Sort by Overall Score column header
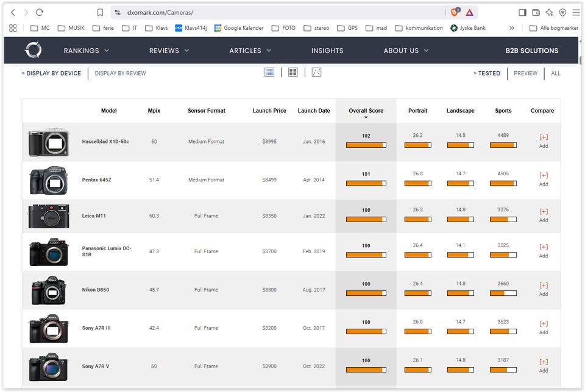This screenshot has width=585, height=392. pyautogui.click(x=366, y=111)
